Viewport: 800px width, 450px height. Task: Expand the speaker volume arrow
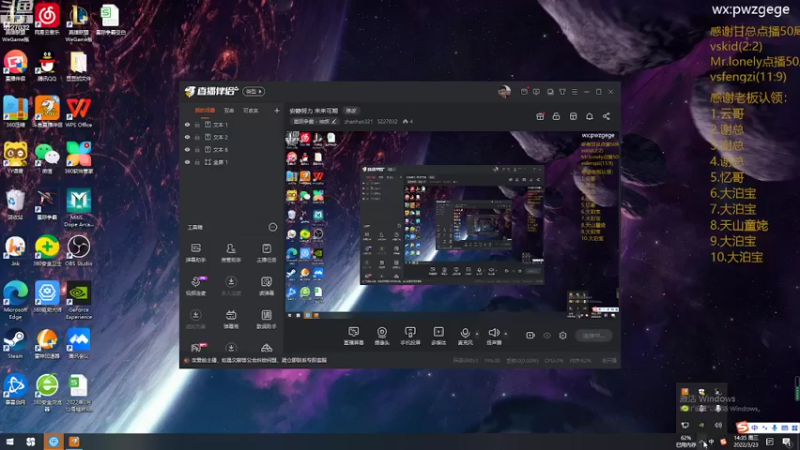[506, 334]
